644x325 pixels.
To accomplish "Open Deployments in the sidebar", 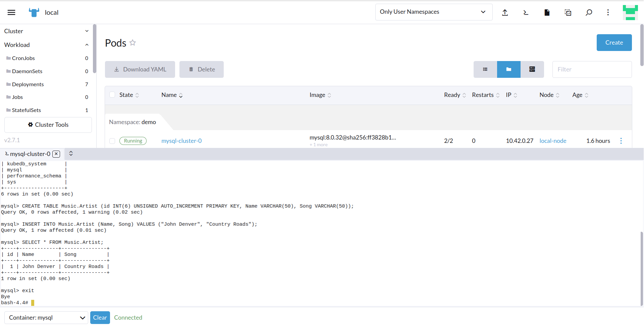I will (x=28, y=84).
